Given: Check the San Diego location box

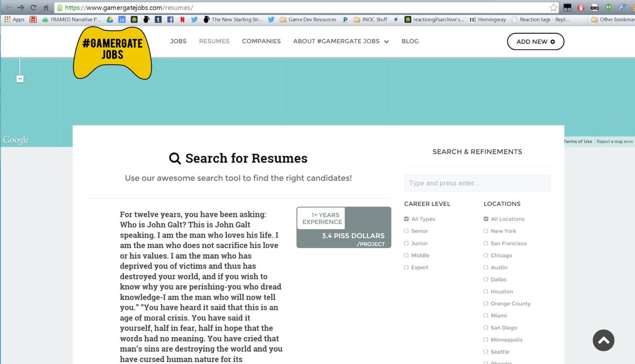Looking at the screenshot, I should [486, 328].
